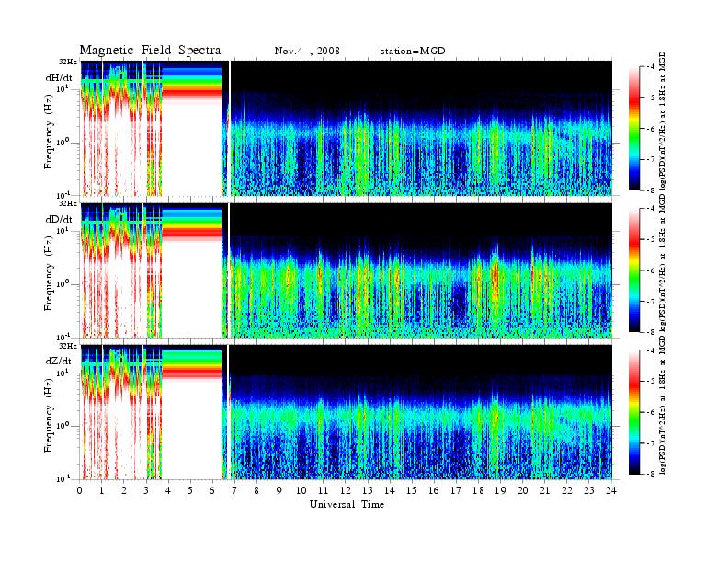The image size is (728, 563).
Task: Click hour 1 on the time axis
Action: (x=102, y=490)
